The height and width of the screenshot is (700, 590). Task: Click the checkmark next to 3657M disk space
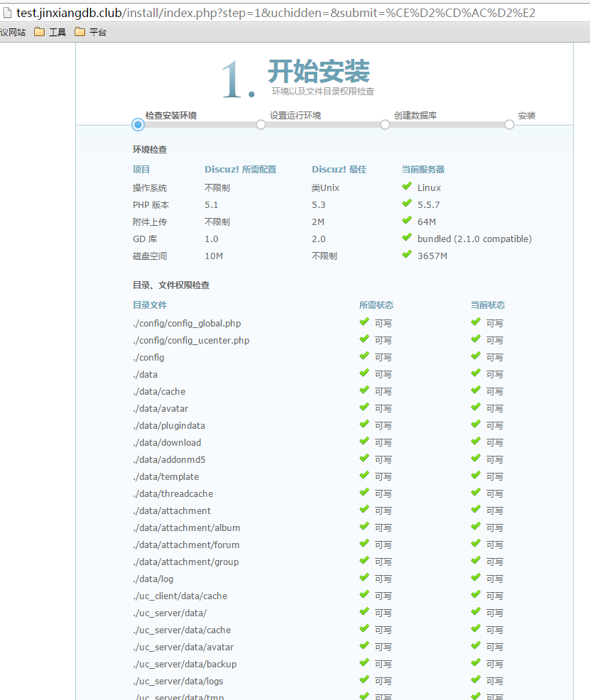pos(407,255)
